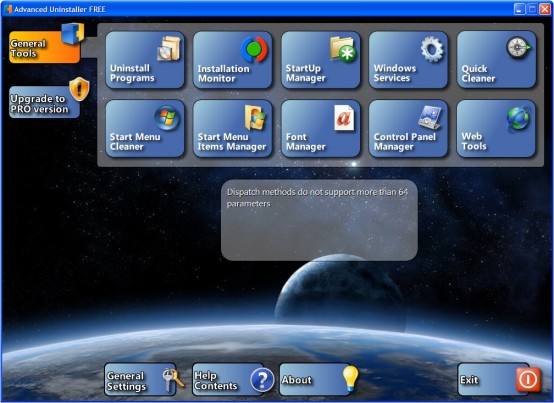This screenshot has width=554, height=403.
Task: Run the Quick Cleaner tool
Action: (x=496, y=60)
